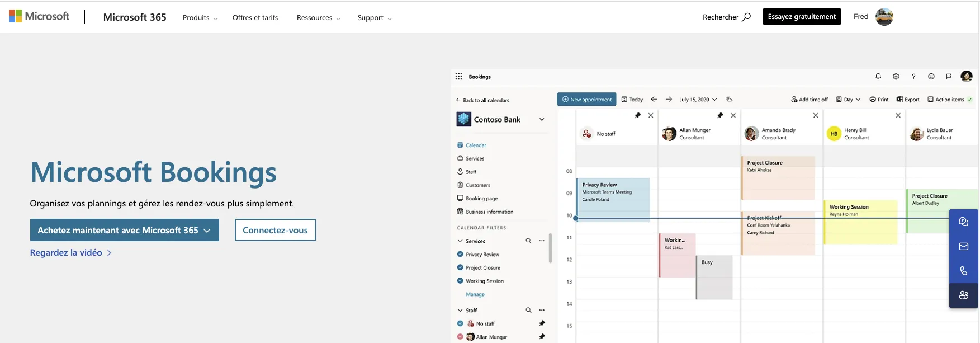Click the Connectez-vous button

tap(275, 230)
